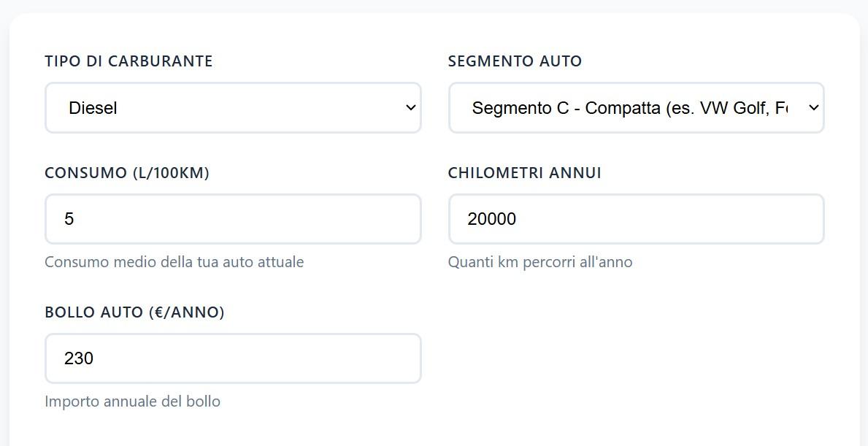Click the "Bollo Auto (€/Anno)" label
Image resolution: width=868 pixels, height=446 pixels.
pyautogui.click(x=134, y=312)
